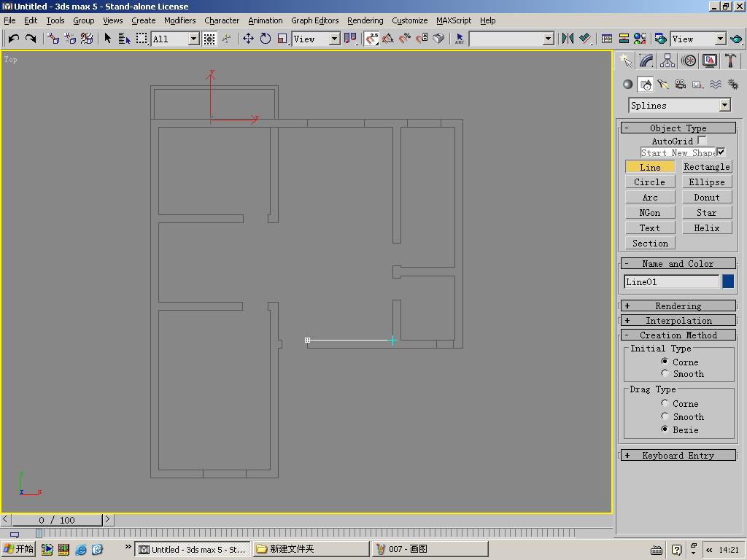The height and width of the screenshot is (560, 747).
Task: Switch to the Hierarchy panel tab
Action: (667, 61)
